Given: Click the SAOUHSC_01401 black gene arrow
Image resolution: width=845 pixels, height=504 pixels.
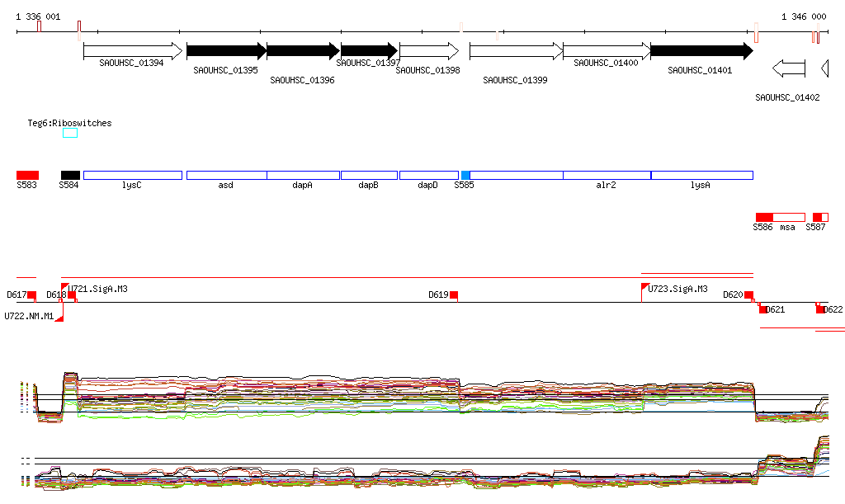Looking at the screenshot, I should pos(701,51).
